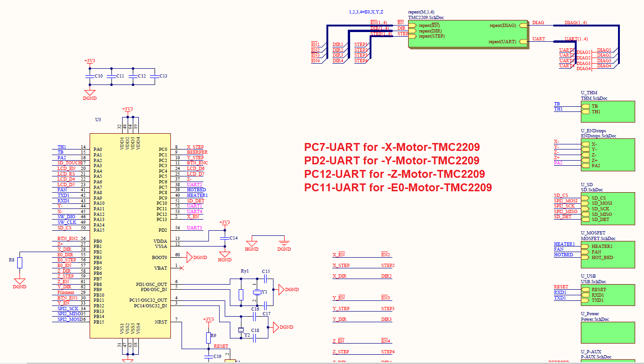
Task: Click the repeat(EN) sheet entry
Action: pos(424,26)
